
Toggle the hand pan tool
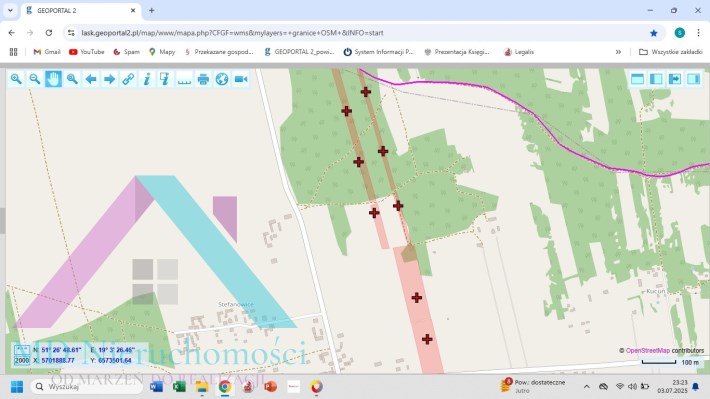(x=53, y=79)
